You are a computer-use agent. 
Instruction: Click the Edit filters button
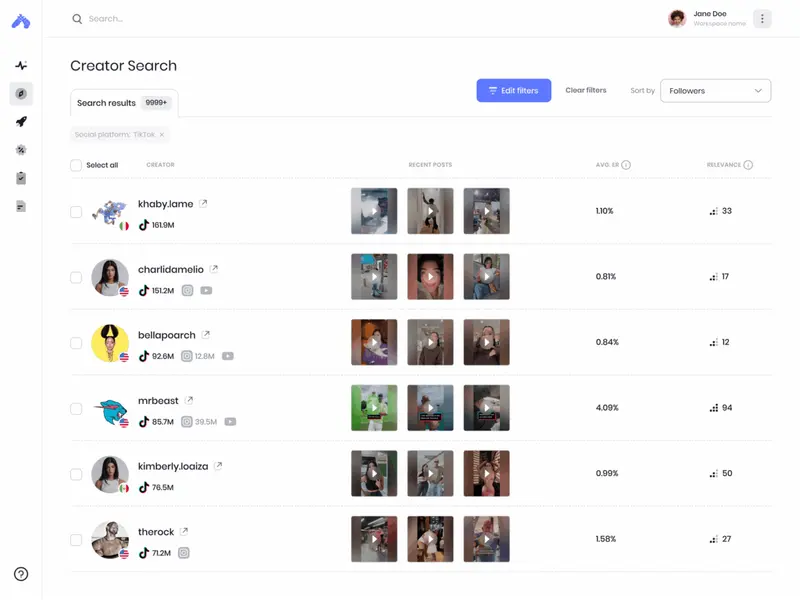click(x=513, y=91)
